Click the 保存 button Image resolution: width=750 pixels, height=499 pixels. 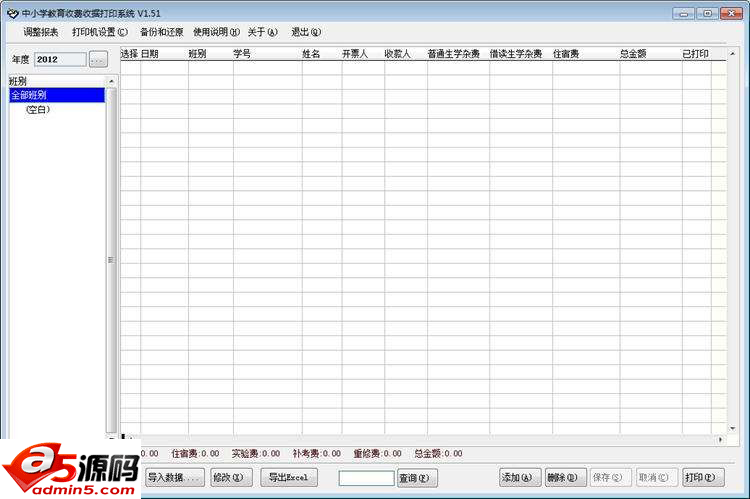coord(611,477)
